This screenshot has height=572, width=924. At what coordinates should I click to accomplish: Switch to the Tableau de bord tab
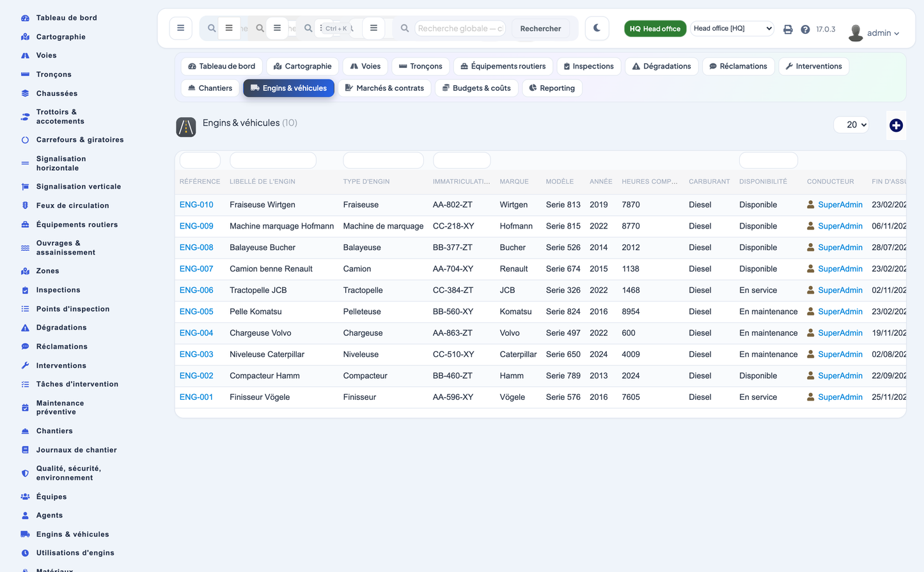pos(221,67)
